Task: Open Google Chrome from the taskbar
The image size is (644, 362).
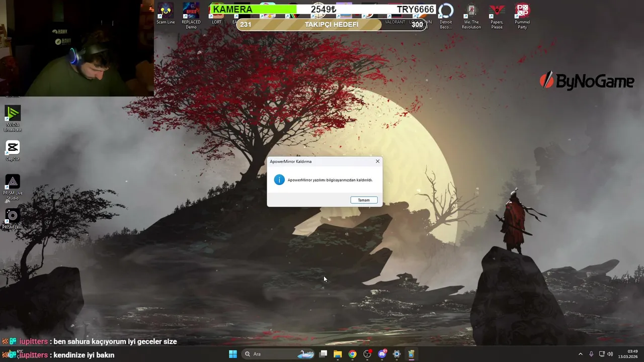Action: click(352, 354)
